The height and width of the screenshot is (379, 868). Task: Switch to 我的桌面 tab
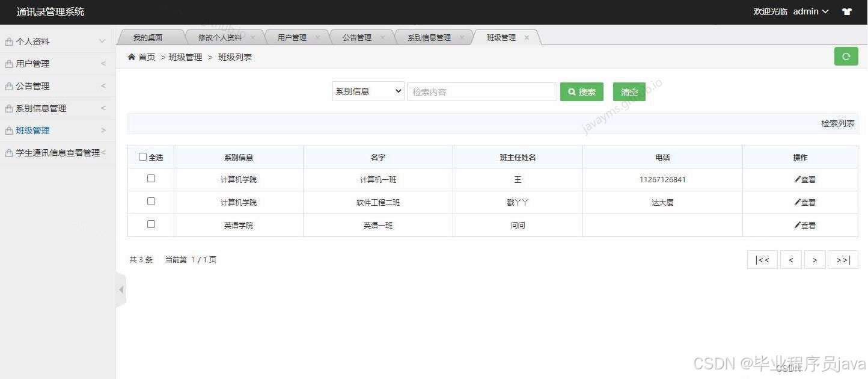coord(148,37)
